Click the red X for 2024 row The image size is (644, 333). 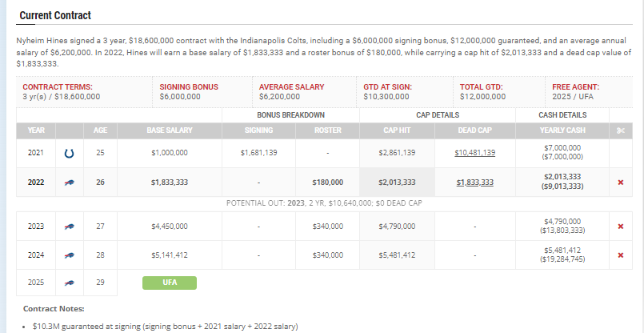point(621,255)
